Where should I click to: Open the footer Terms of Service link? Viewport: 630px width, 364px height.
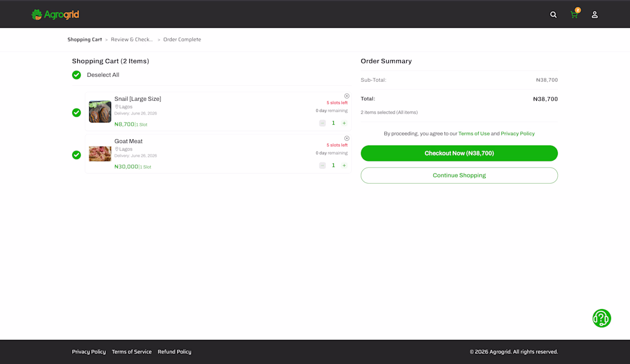(132, 351)
